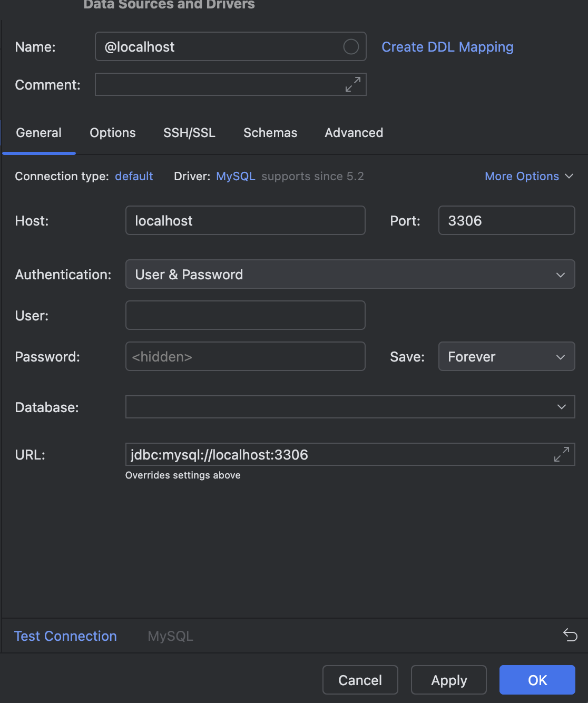
Task: Click the revert changes arrow icon
Action: 570,635
